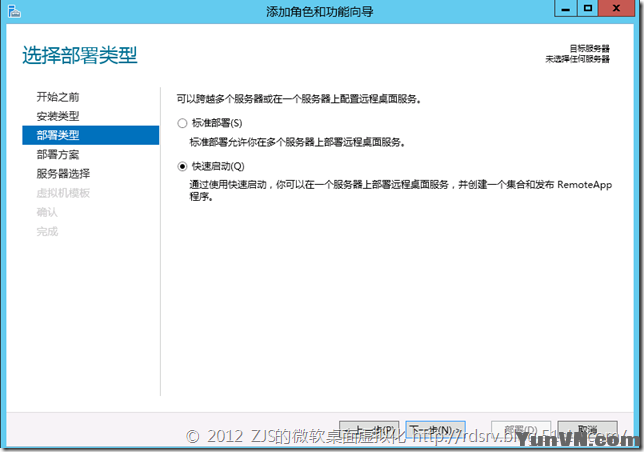Click the 选择部署类型 heading text
This screenshot has height=452, width=644.
(80, 55)
